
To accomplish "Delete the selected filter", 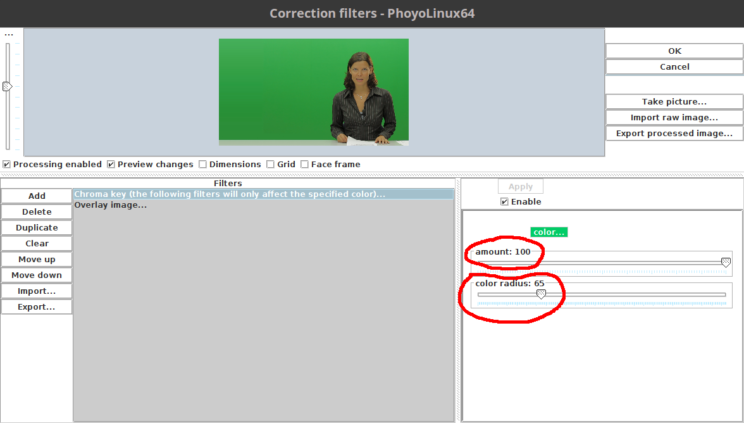I will [x=37, y=212].
